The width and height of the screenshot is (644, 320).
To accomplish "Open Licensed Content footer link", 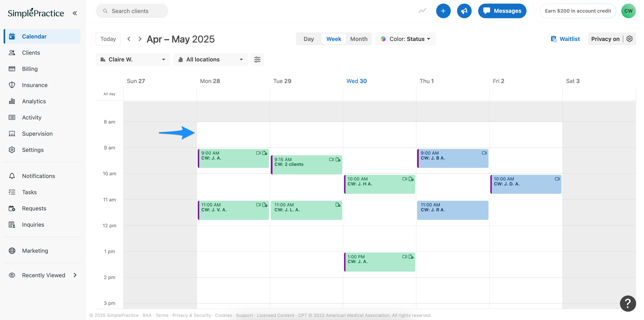I will [275, 315].
